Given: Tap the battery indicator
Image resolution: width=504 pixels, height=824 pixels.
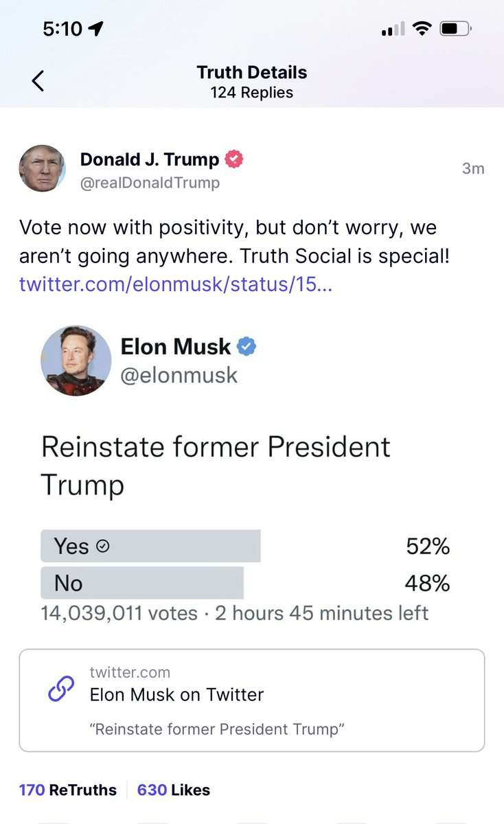Looking at the screenshot, I should [x=453, y=27].
